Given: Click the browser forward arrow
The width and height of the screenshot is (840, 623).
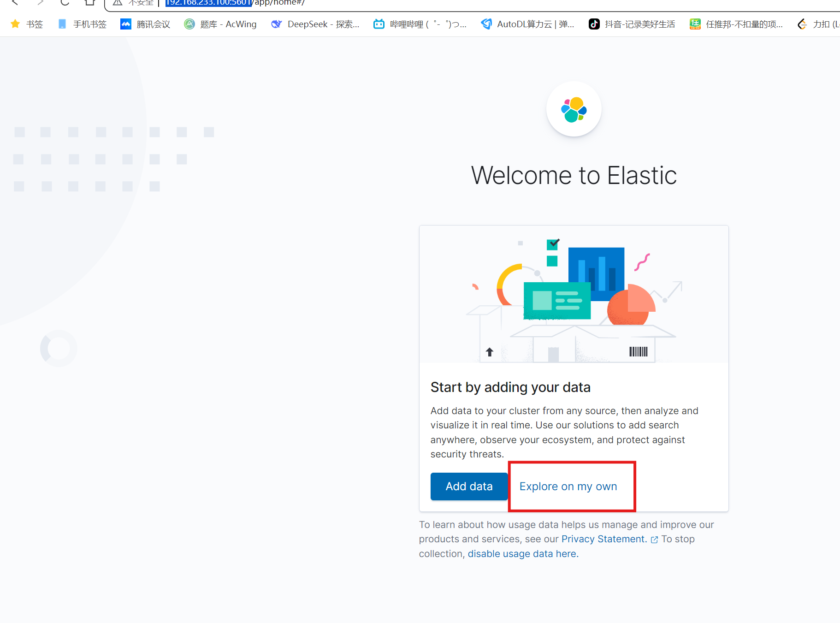Looking at the screenshot, I should pos(41,2).
